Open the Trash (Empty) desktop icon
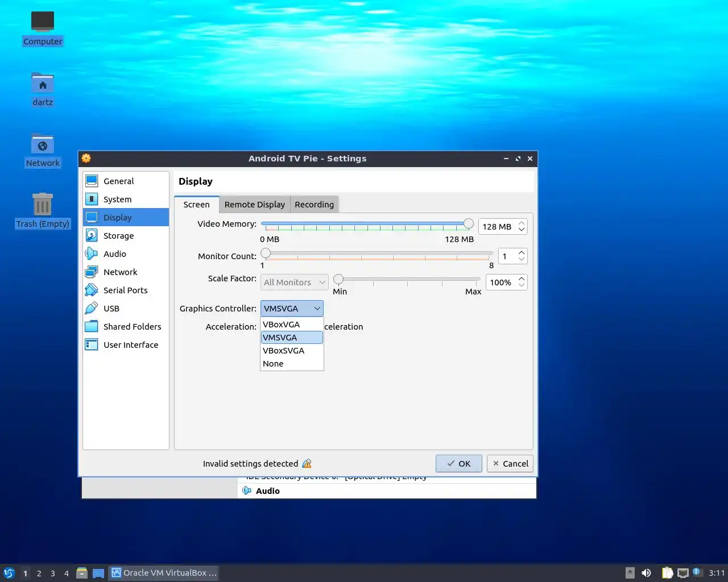The height and width of the screenshot is (582, 728). pyautogui.click(x=43, y=211)
